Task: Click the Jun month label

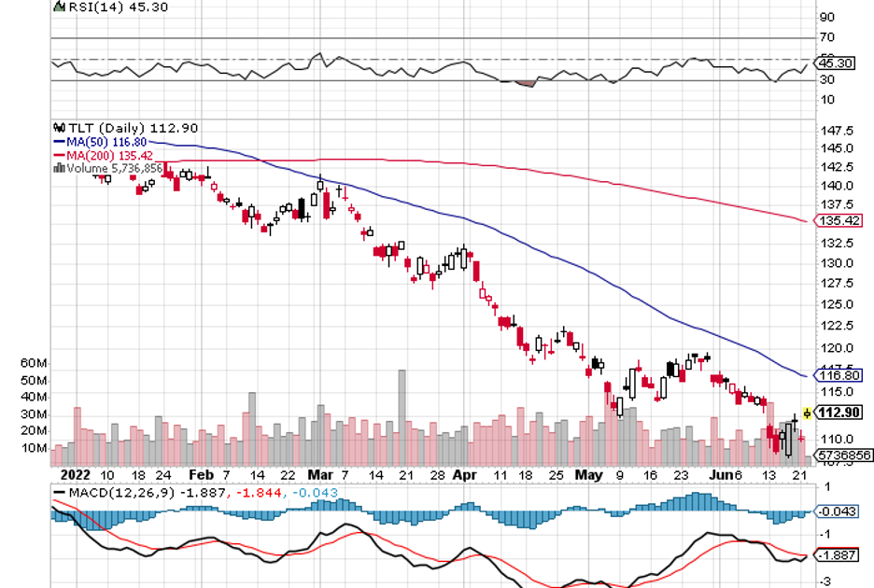Action: point(723,475)
